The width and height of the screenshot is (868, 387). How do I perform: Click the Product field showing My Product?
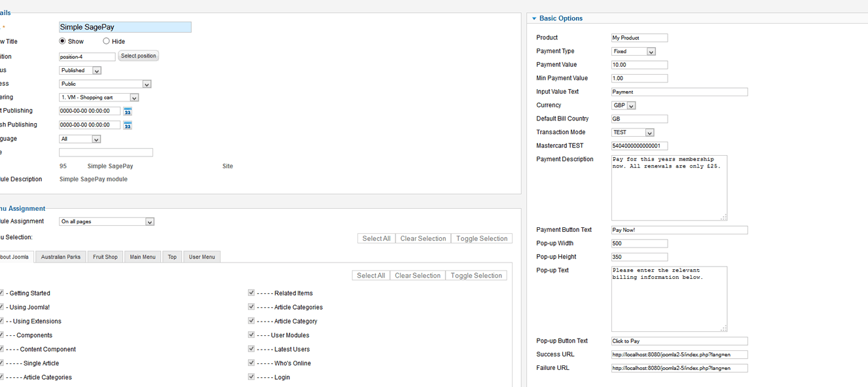click(x=640, y=38)
